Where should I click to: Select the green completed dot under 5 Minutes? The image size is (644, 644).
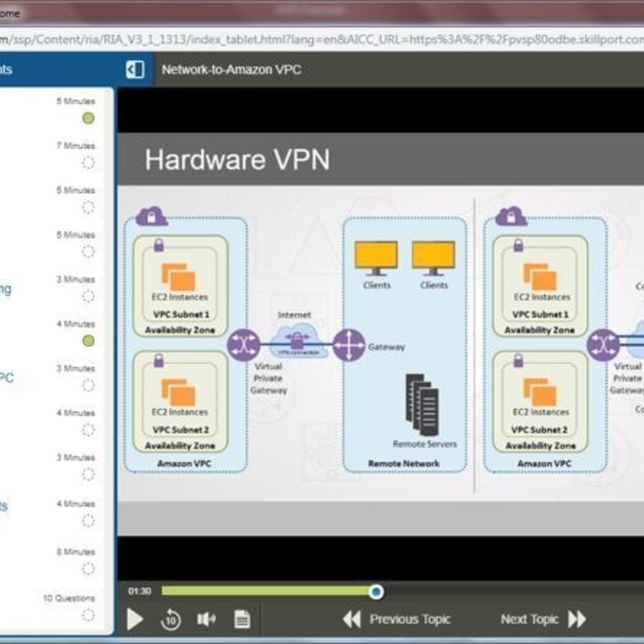click(x=89, y=118)
